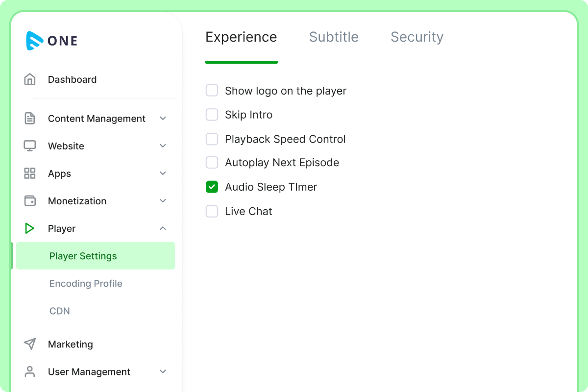The image size is (588, 392).
Task: Open the Security tab
Action: [x=416, y=37]
